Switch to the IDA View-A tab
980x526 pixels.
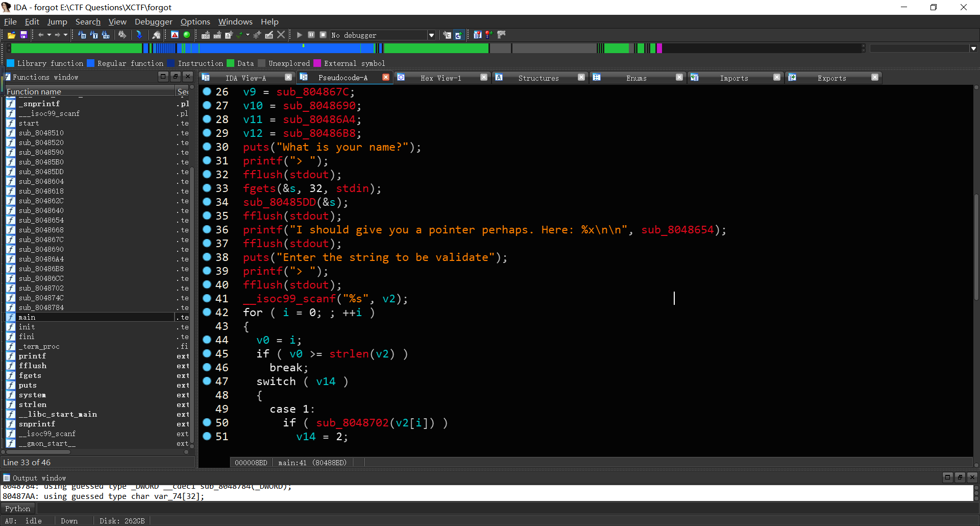coord(246,78)
